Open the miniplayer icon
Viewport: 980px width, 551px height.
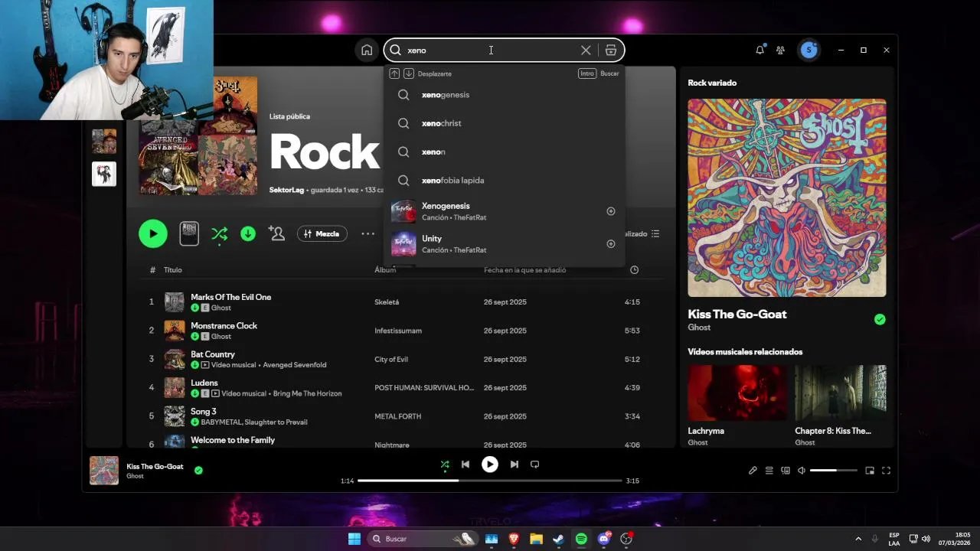[870, 471]
